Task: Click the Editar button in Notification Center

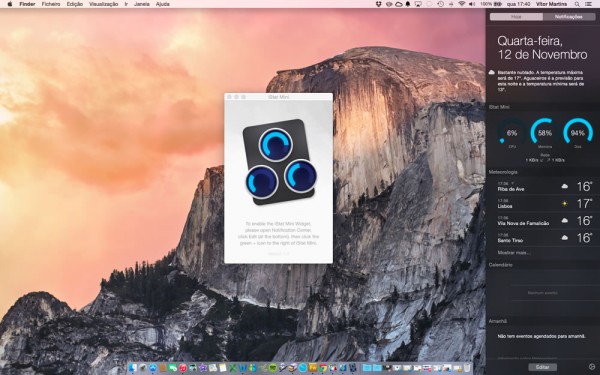Action: pyautogui.click(x=542, y=367)
